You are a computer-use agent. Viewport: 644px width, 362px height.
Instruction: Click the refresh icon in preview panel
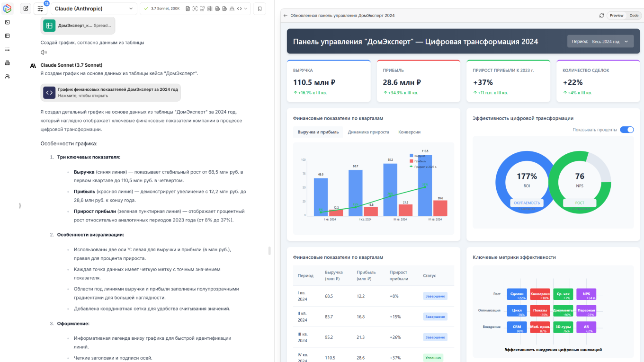601,16
